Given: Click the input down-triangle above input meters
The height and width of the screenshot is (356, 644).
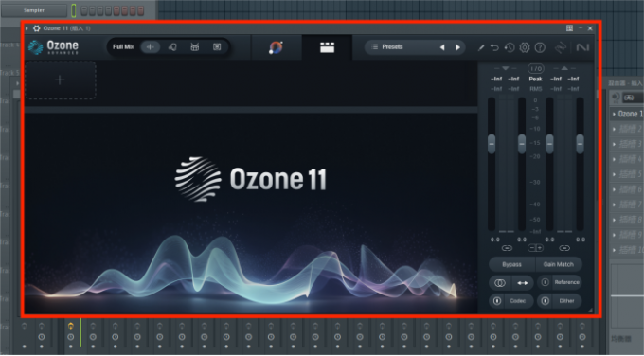Looking at the screenshot, I should click(505, 68).
